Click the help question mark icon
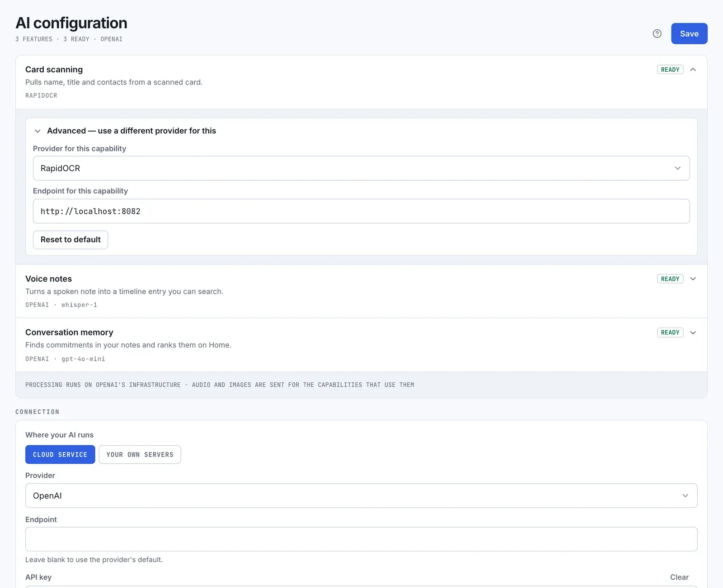The width and height of the screenshot is (723, 588). click(x=657, y=33)
